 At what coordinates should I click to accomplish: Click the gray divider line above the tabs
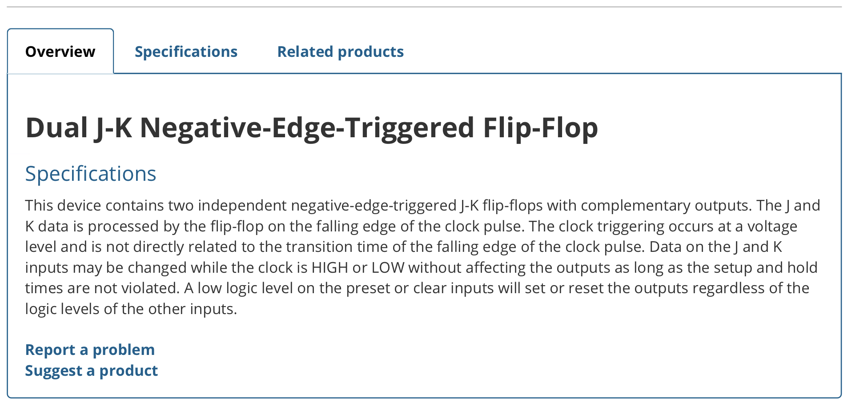pos(424,7)
